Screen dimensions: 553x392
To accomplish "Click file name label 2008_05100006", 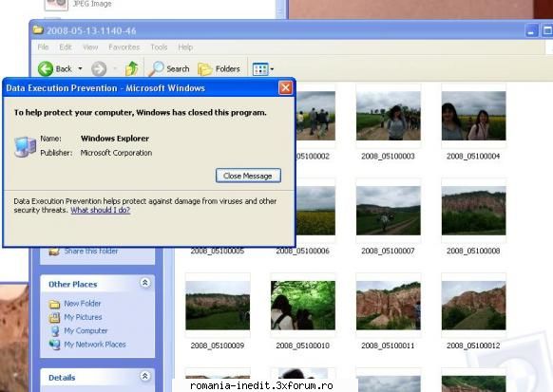I will pos(302,252).
